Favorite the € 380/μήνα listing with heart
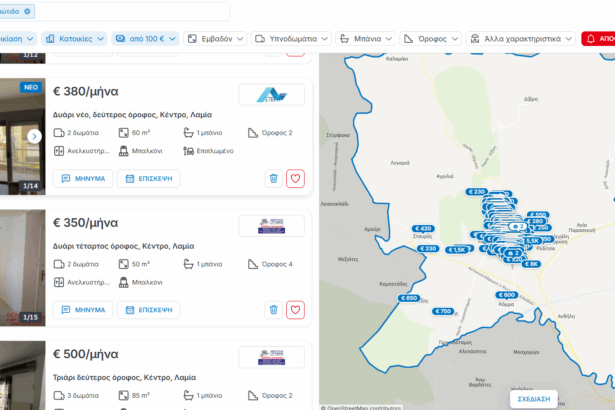 (295, 179)
